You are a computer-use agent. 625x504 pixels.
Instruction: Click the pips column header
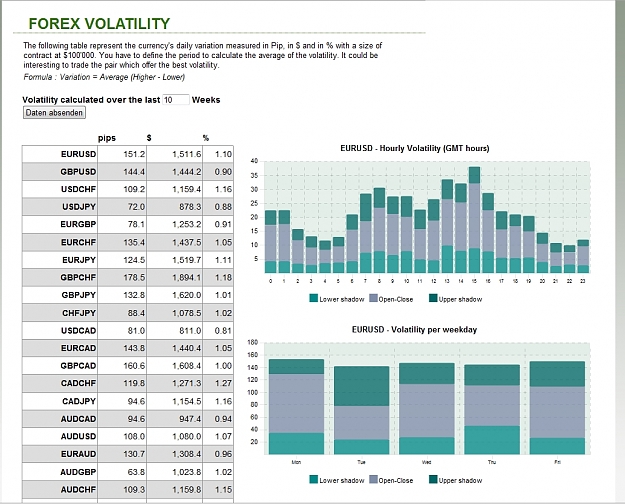pyautogui.click(x=107, y=138)
